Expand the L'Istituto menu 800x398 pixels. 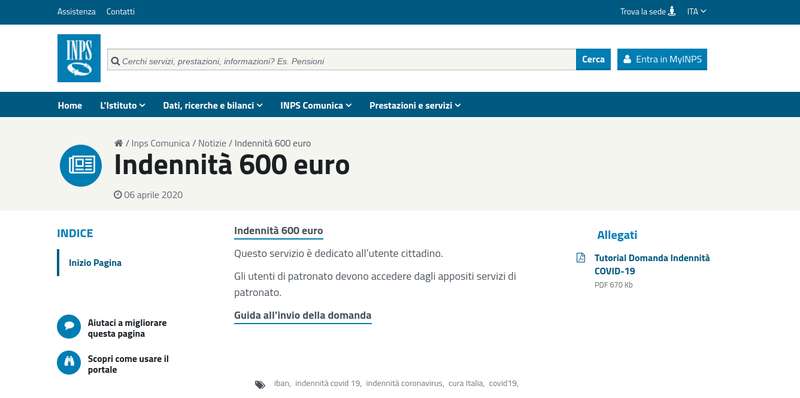coord(122,105)
